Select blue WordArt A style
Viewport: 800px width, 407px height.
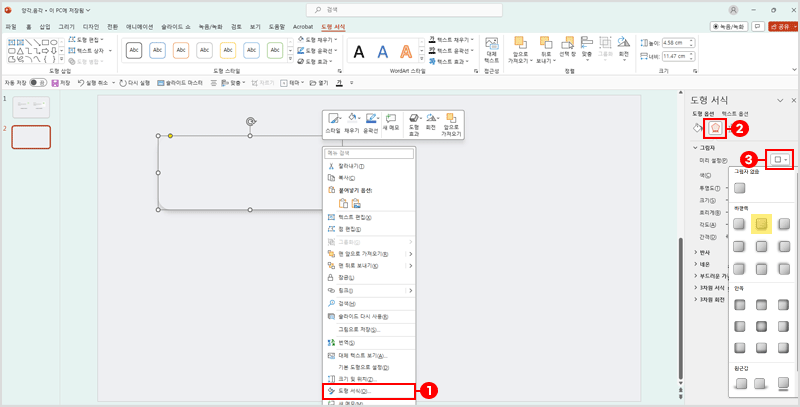point(382,51)
